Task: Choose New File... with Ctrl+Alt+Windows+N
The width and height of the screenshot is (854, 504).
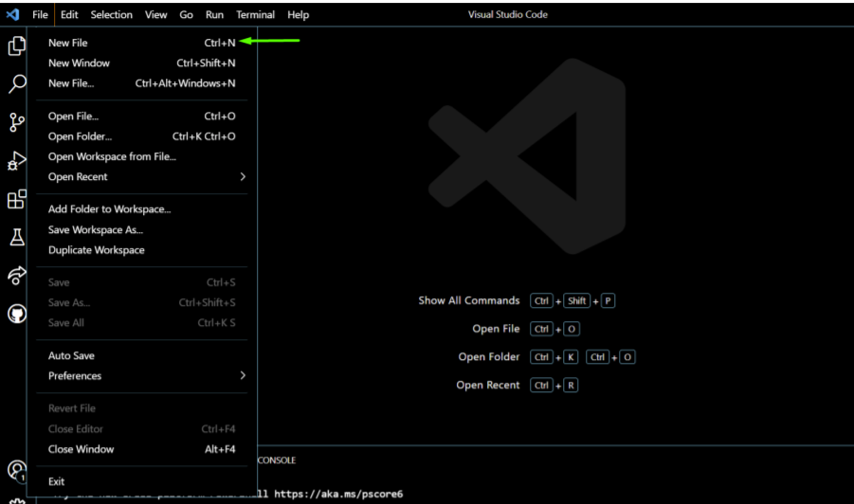Action: tap(141, 83)
